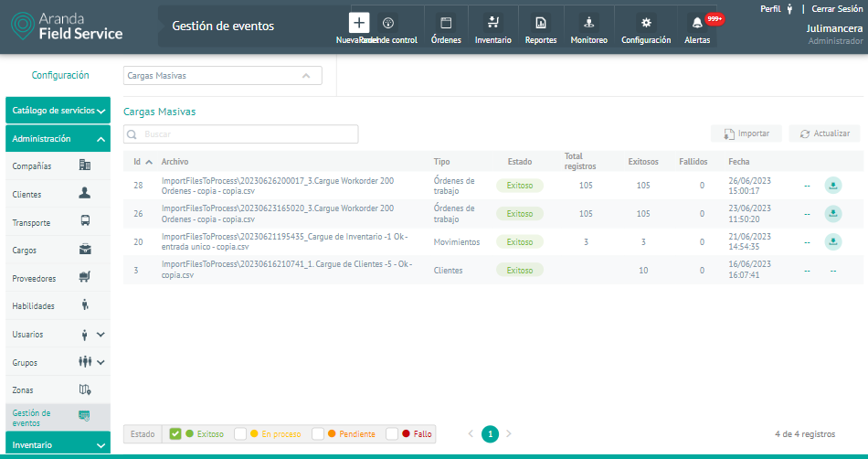The image size is (868, 459).
Task: Uncheck the Exitoso status filter
Action: pyautogui.click(x=175, y=434)
